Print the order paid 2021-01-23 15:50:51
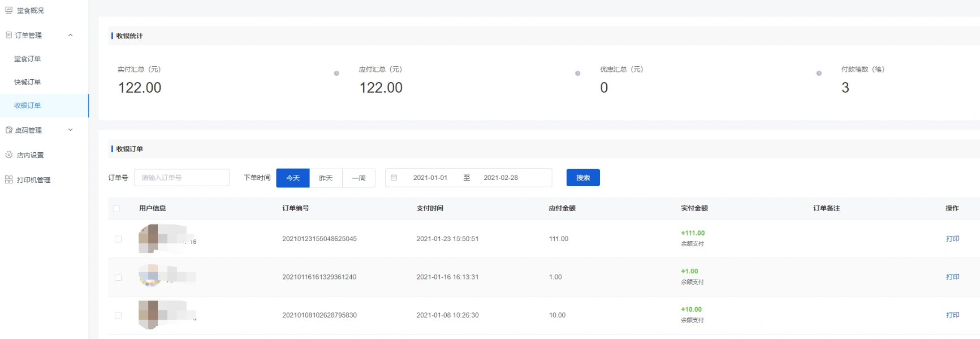 [x=952, y=239]
